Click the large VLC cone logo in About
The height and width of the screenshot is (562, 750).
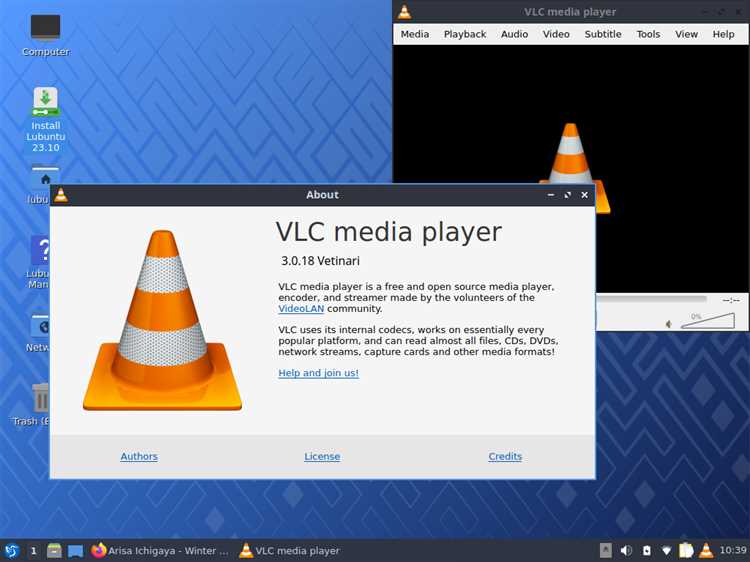click(x=162, y=320)
